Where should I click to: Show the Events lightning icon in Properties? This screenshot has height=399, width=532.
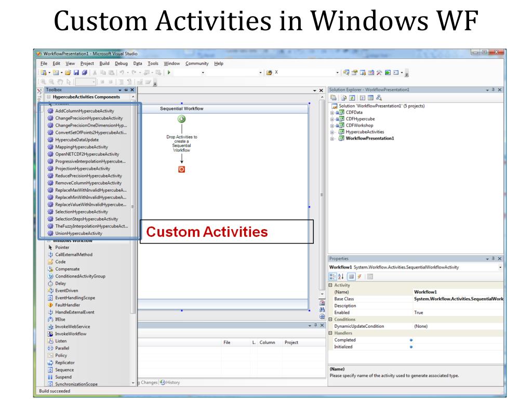360,276
